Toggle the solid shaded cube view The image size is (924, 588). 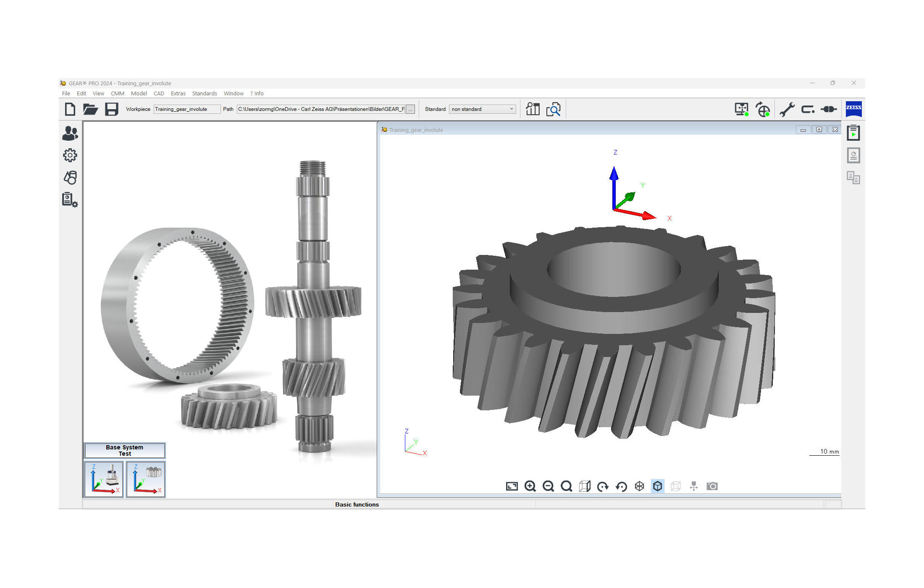click(x=657, y=486)
